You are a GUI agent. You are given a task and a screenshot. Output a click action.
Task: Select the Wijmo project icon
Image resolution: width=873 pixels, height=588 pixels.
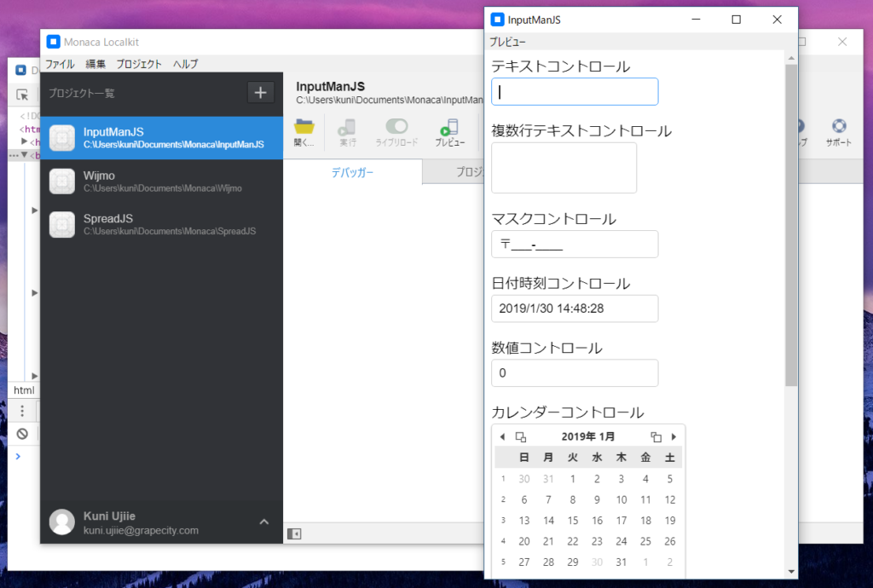click(61, 182)
